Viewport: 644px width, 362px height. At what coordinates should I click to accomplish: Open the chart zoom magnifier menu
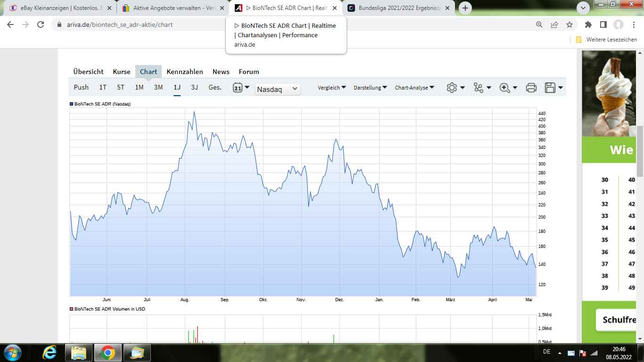tap(509, 88)
